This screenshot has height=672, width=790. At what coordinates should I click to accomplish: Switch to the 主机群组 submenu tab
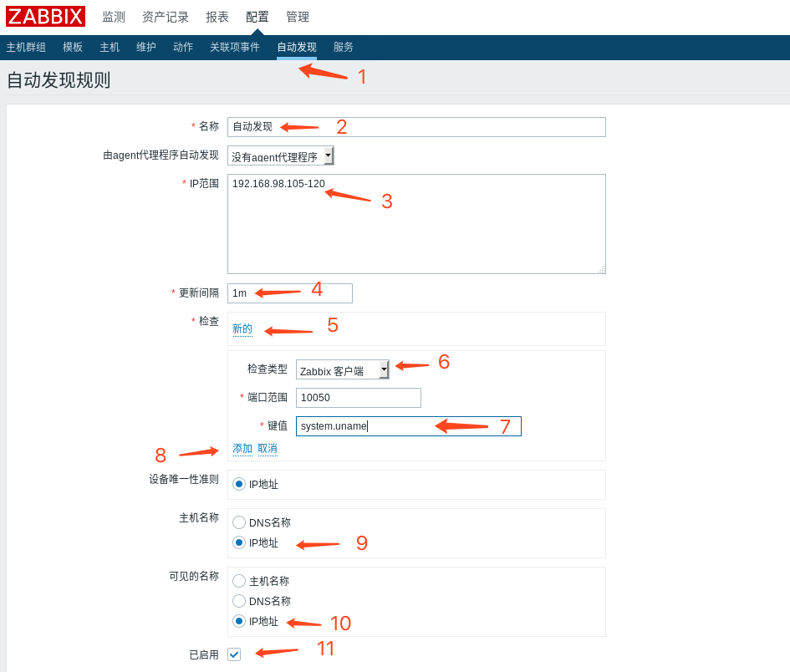click(x=26, y=48)
